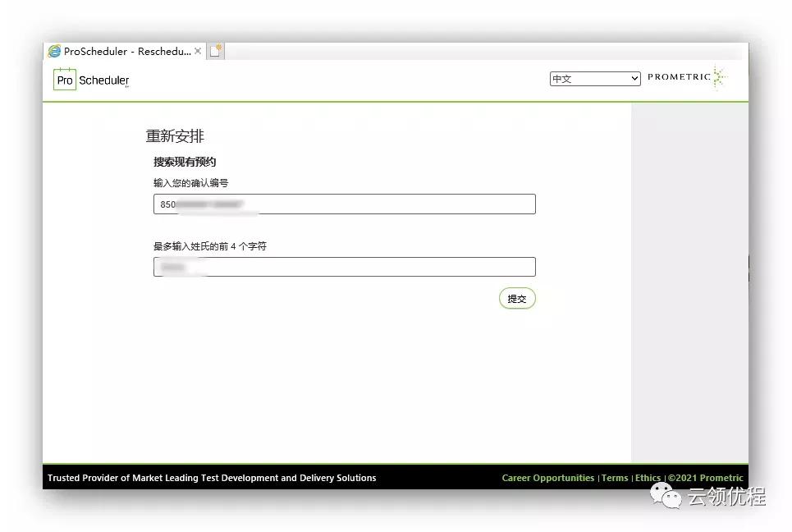Click the confirmation number input field

[x=344, y=204]
